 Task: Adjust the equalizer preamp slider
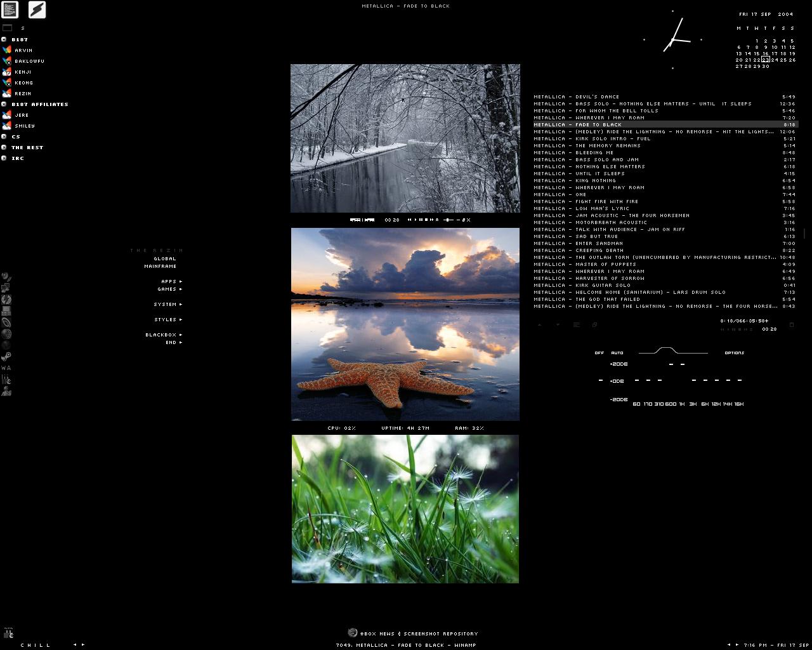point(600,380)
